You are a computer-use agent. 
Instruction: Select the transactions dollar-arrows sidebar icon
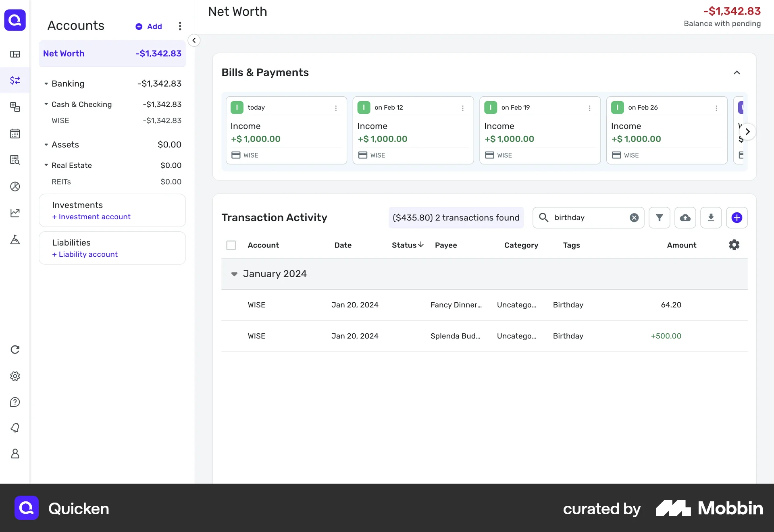[15, 80]
